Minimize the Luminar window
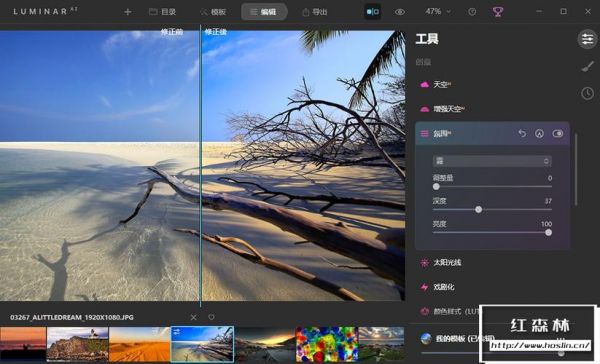600x364 pixels. 539,11
